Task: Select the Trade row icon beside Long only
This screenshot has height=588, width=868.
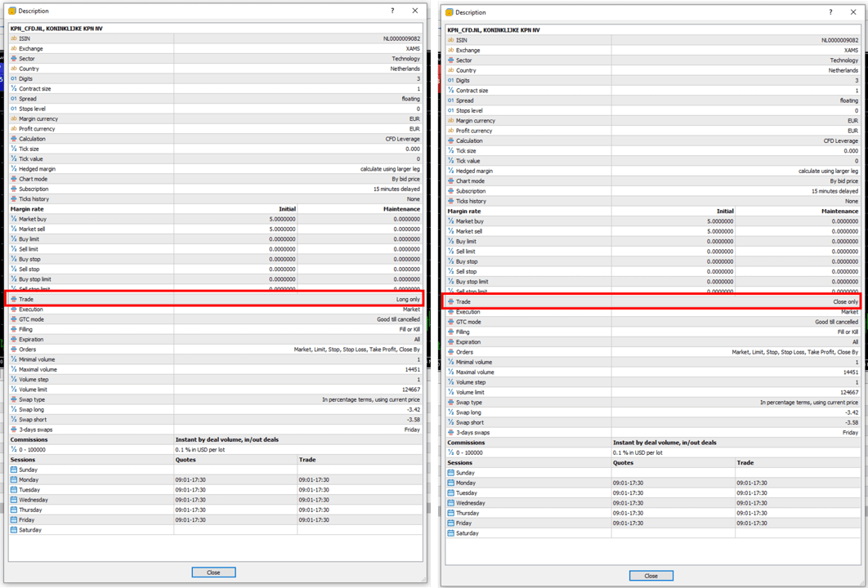Action: (x=14, y=300)
